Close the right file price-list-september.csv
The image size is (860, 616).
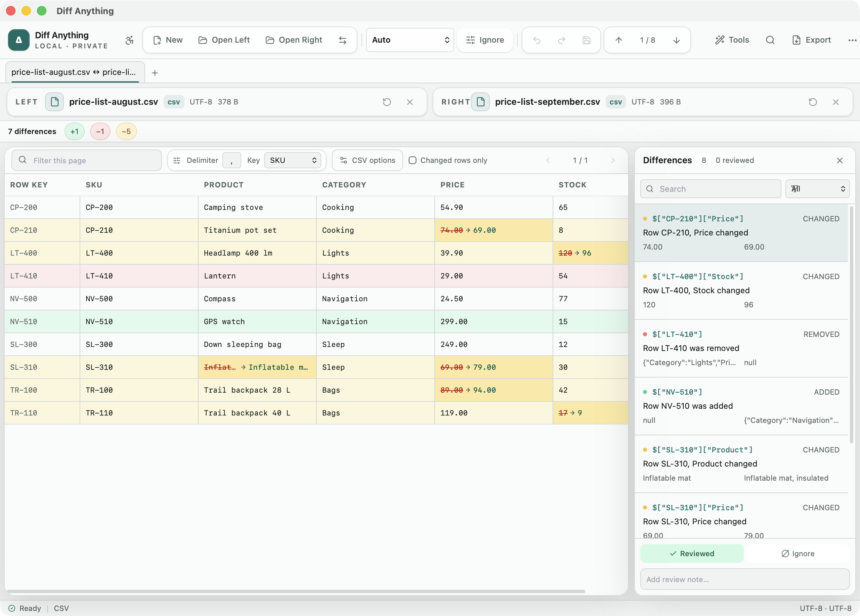point(835,102)
